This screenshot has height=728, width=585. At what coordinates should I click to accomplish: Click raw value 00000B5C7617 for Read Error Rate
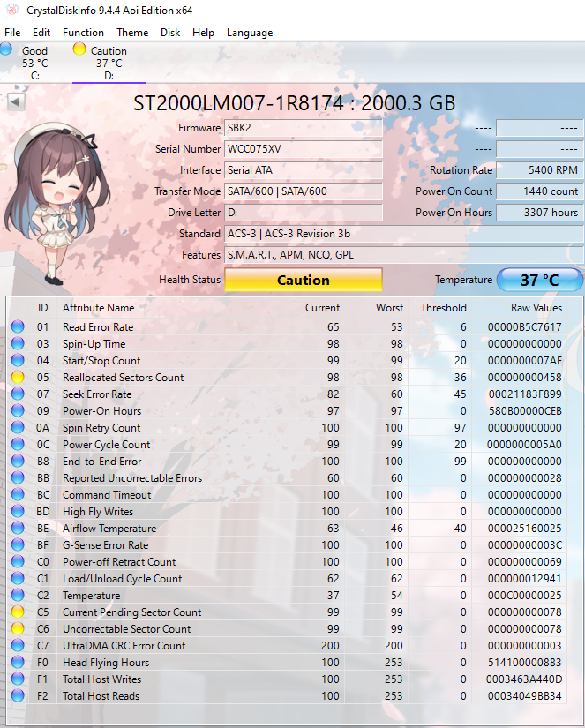point(525,326)
